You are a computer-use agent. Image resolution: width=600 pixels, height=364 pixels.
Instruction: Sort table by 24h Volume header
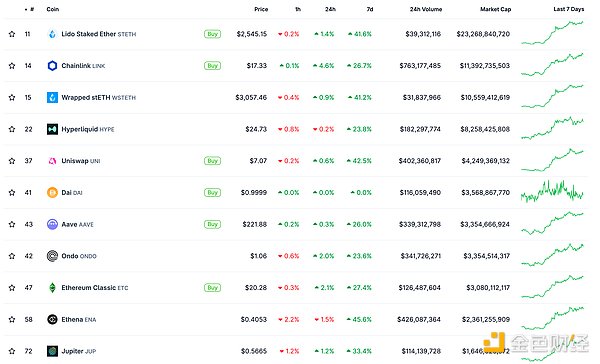426,9
